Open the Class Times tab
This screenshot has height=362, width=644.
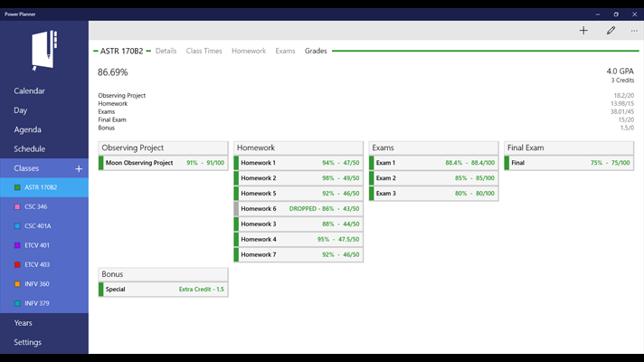click(x=204, y=52)
